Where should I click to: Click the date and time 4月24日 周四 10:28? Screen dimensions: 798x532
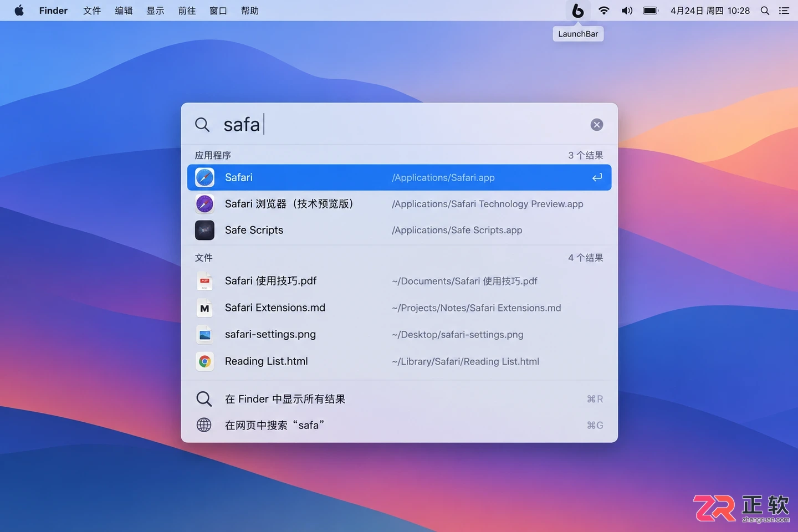710,11
